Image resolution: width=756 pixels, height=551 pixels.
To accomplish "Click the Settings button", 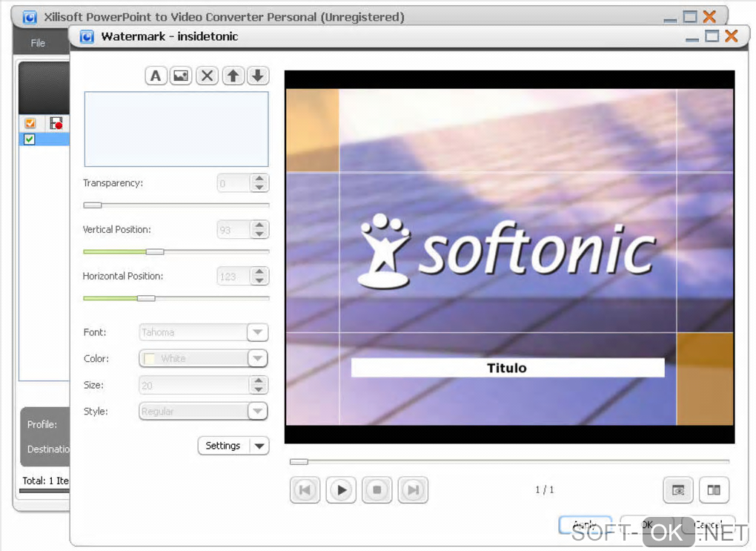I will tap(223, 446).
